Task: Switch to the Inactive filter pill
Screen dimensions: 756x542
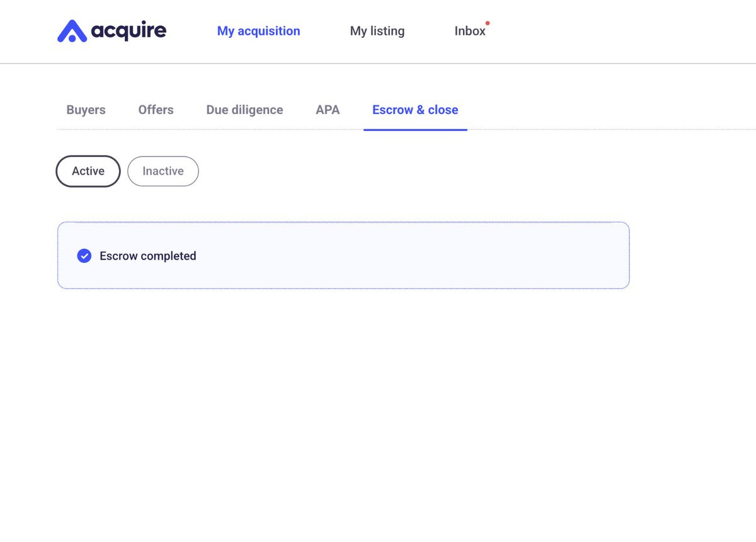Action: click(x=163, y=171)
